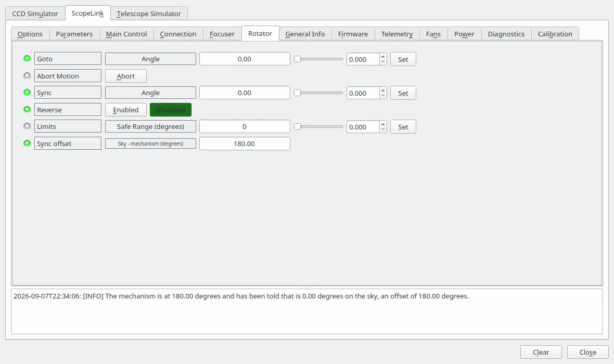Image resolution: width=614 pixels, height=364 pixels.
Task: Click Set for the Sync angle
Action: click(403, 93)
